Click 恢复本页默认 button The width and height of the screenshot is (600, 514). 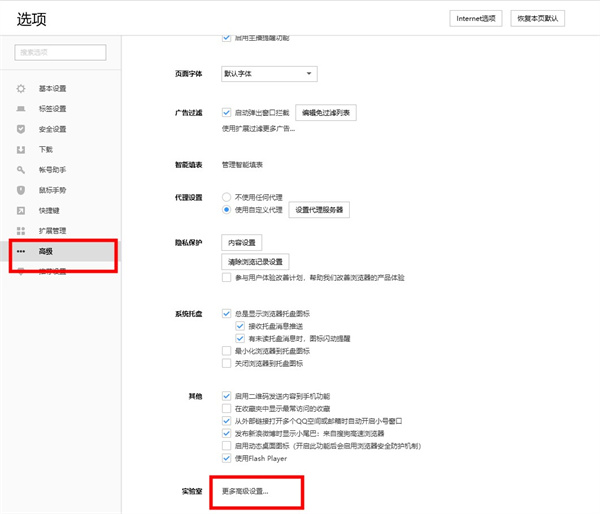538,18
